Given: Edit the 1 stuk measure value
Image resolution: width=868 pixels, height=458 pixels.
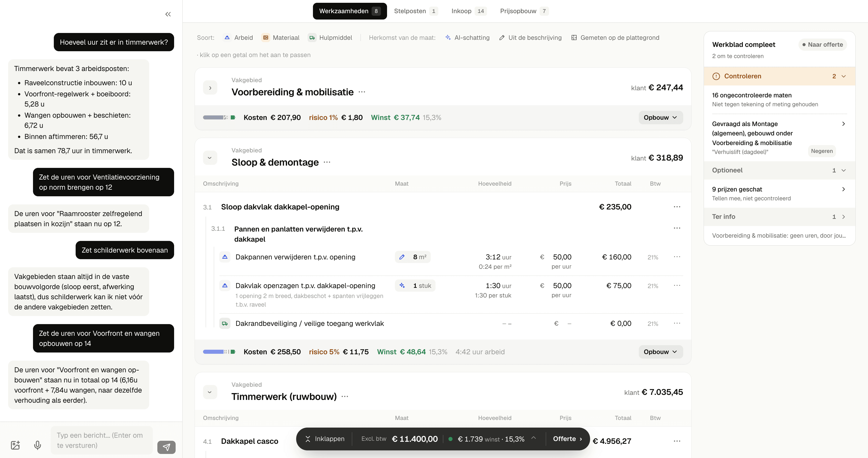Looking at the screenshot, I should click(415, 286).
